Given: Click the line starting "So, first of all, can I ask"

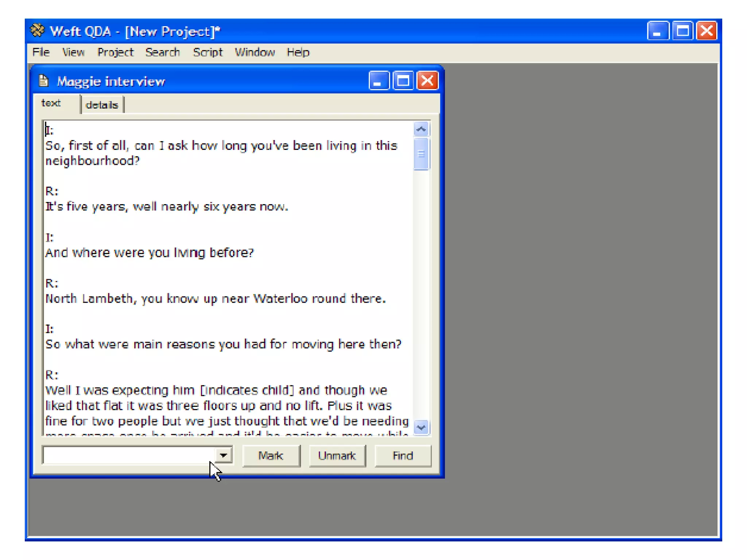Looking at the screenshot, I should pyautogui.click(x=221, y=146).
